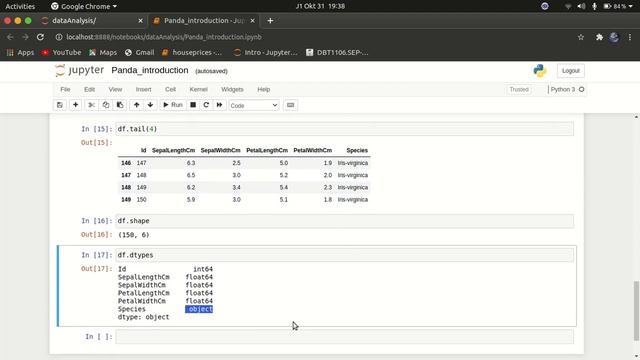The width and height of the screenshot is (640, 360).
Task: Click the address bar URL
Action: (164, 37)
